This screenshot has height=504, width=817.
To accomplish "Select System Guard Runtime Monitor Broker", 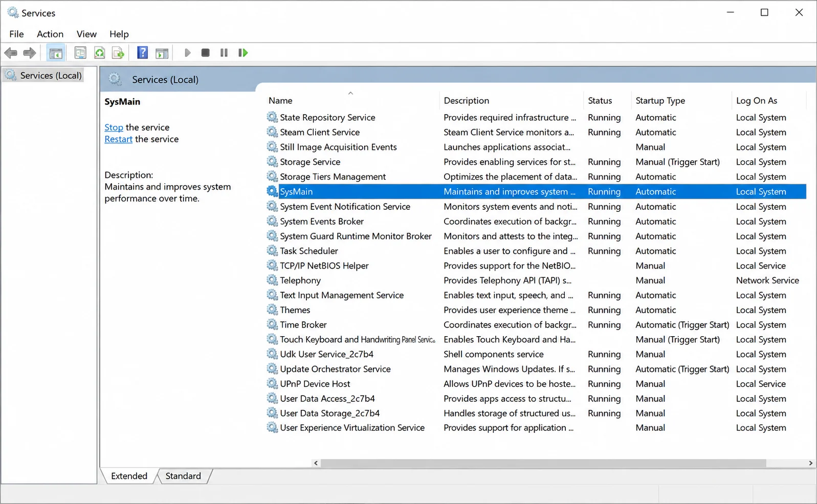I will click(536, 236).
